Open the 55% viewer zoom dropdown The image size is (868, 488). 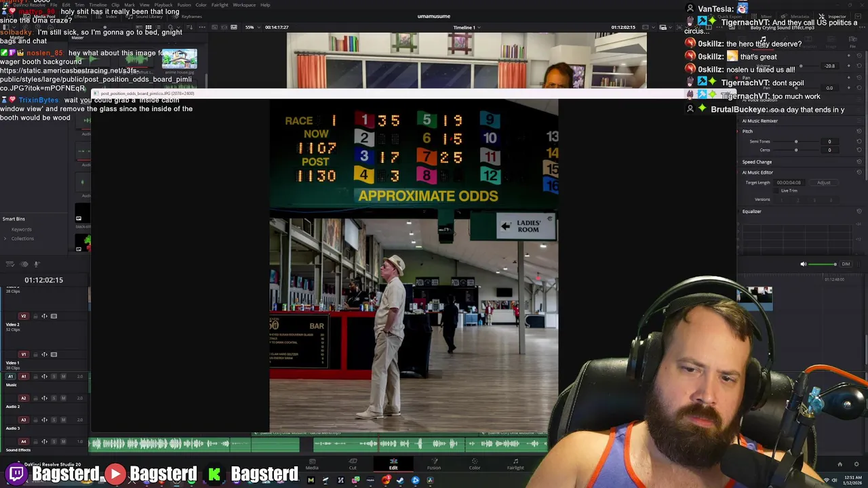(252, 27)
